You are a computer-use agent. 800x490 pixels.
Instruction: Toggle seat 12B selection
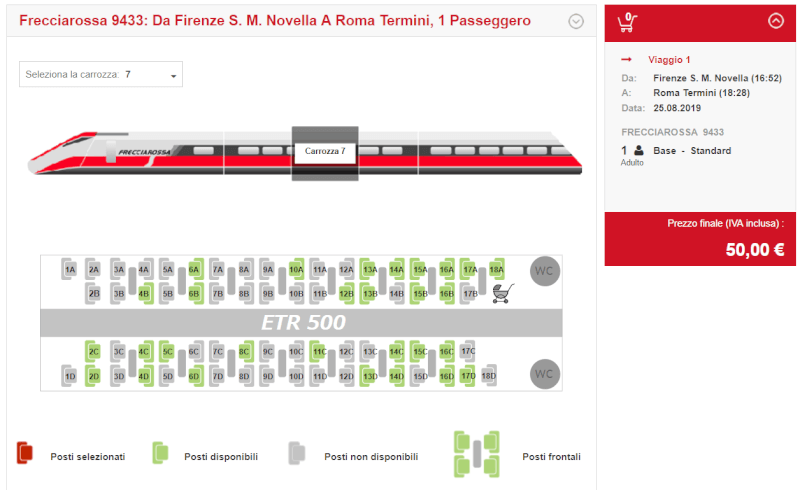[x=347, y=293]
